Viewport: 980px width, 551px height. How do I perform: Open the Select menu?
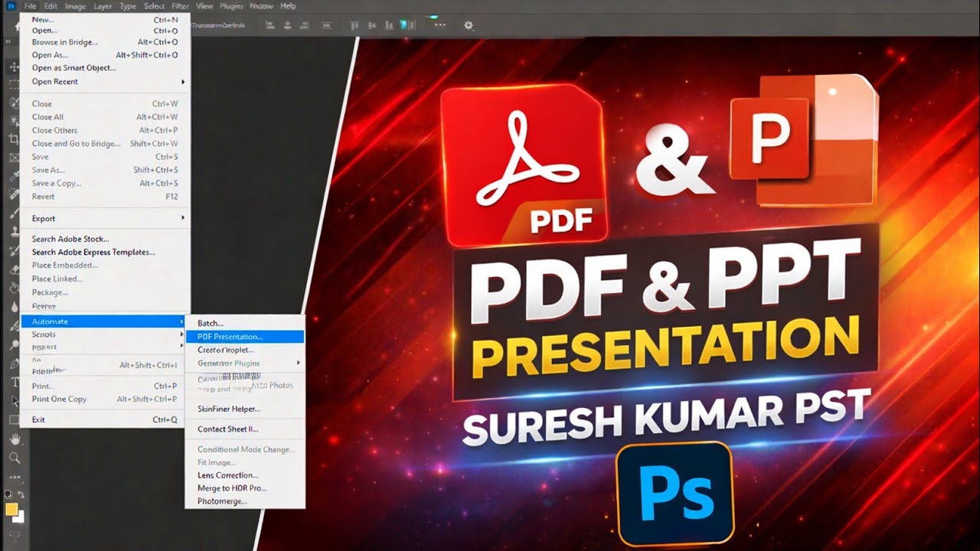pyautogui.click(x=154, y=6)
